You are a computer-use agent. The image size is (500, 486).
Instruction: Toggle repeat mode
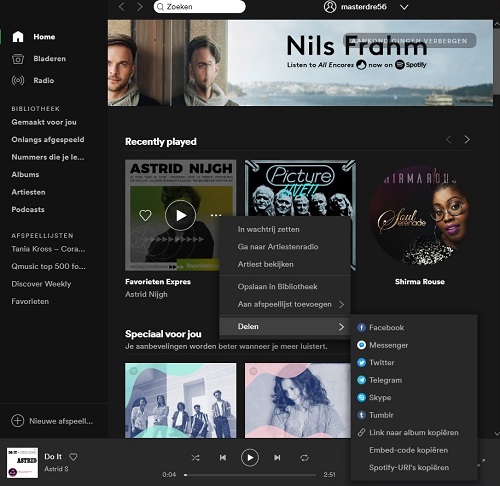pos(304,458)
